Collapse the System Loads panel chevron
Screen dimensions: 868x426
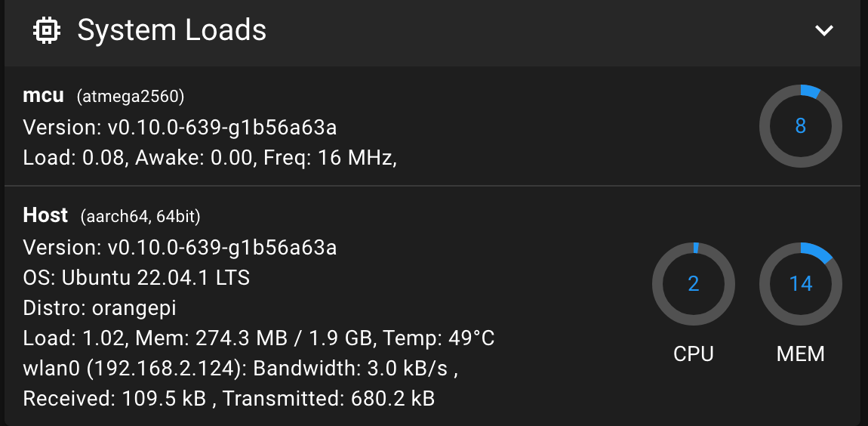824,30
